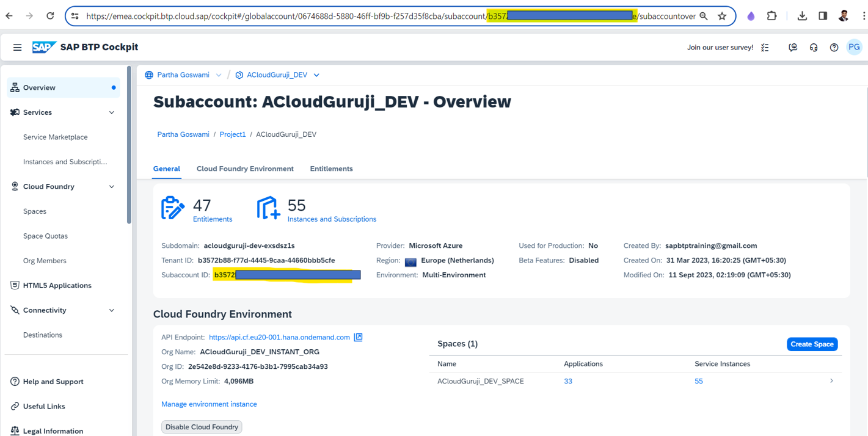This screenshot has width=868, height=436.
Task: Click the API Endpoint open-in-new-window icon
Action: (x=359, y=337)
